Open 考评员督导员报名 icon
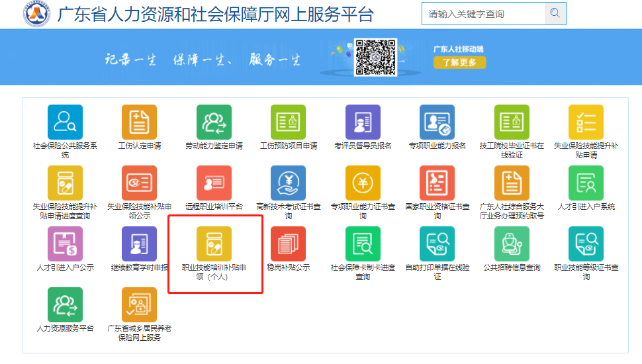642x364 pixels. point(363,122)
